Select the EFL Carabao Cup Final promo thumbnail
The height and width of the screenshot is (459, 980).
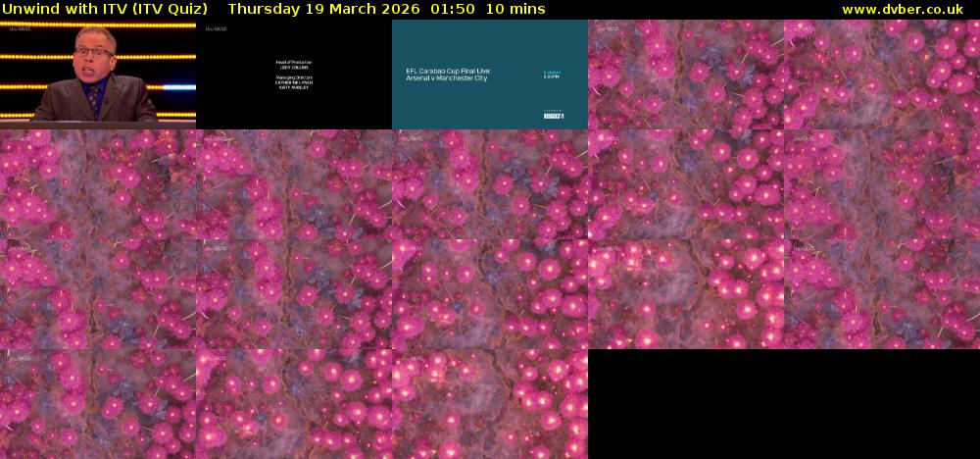click(x=490, y=75)
